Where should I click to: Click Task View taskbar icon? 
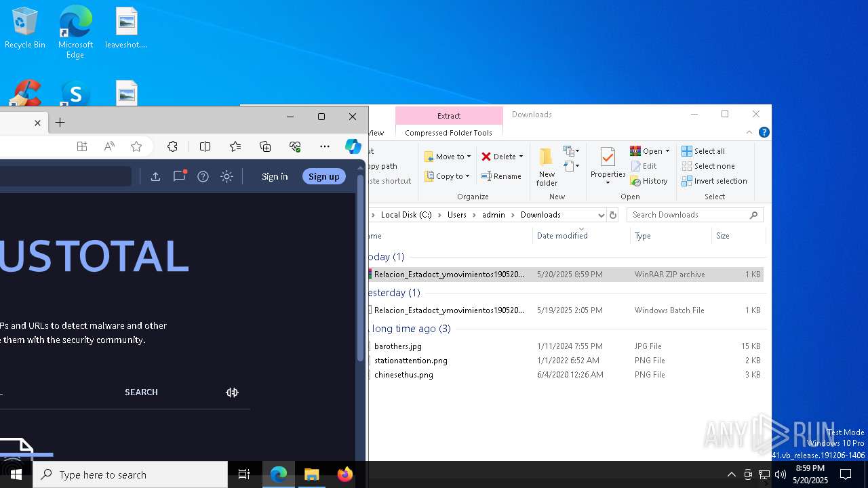click(244, 474)
